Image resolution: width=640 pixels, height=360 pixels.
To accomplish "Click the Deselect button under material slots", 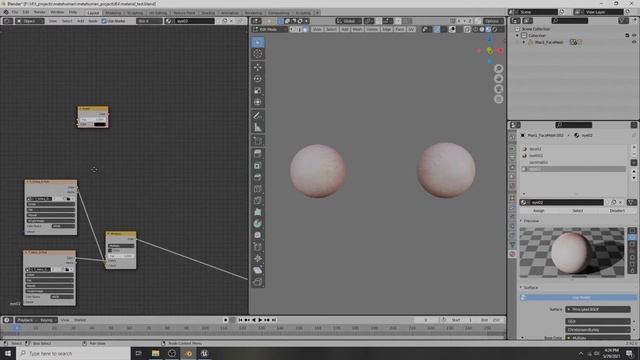I will pos(617,211).
